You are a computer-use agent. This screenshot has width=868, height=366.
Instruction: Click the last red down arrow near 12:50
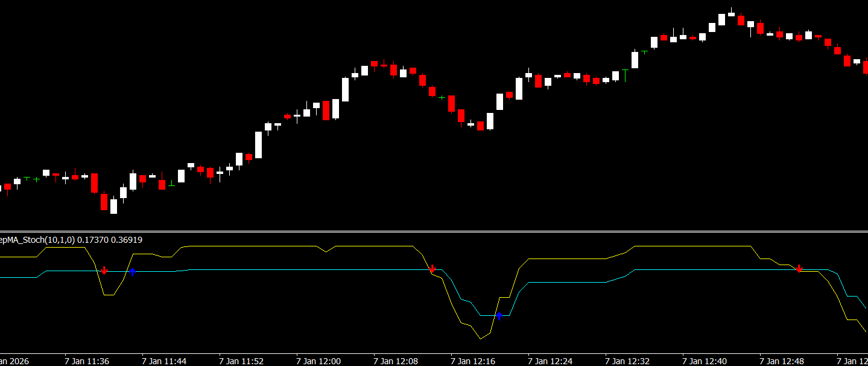click(x=799, y=269)
